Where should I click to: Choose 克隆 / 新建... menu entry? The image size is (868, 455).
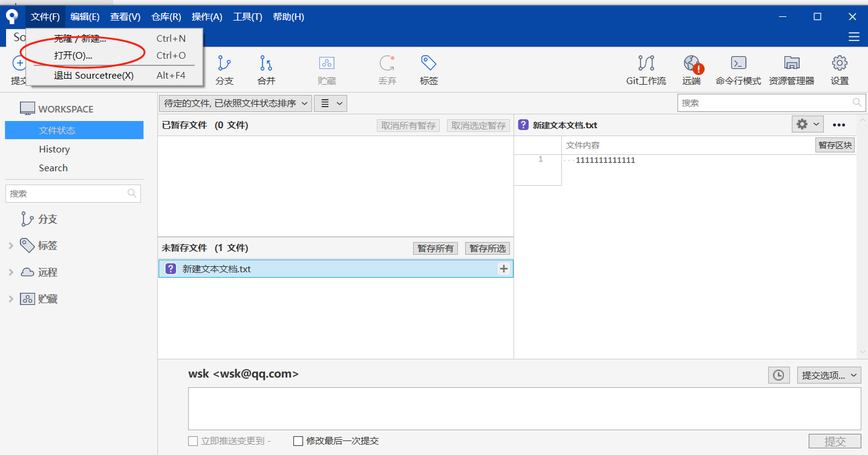pos(114,39)
